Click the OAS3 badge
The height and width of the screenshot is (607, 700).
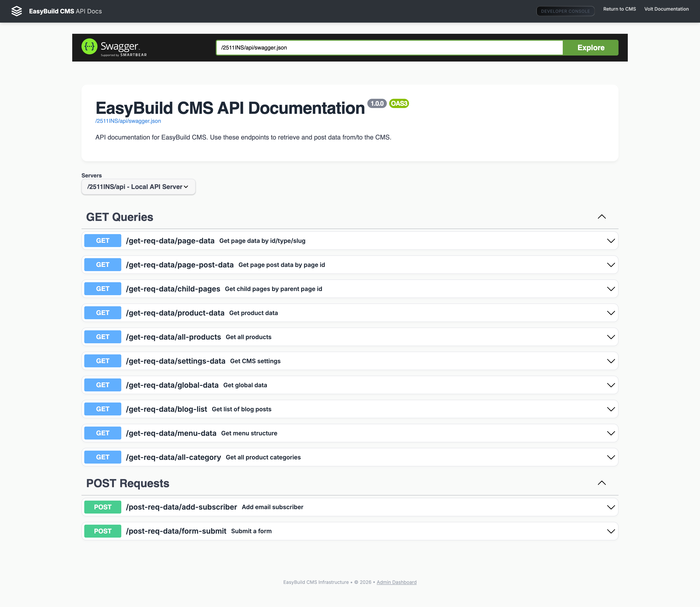tap(399, 104)
